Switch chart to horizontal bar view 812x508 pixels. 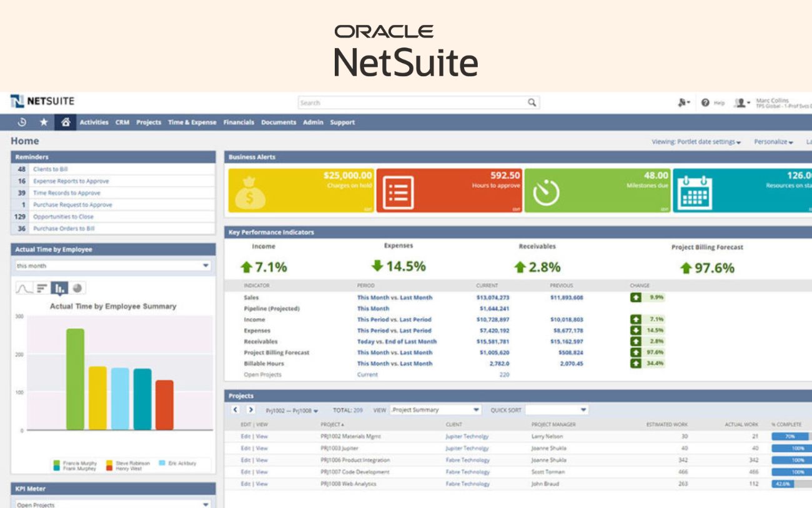point(42,288)
